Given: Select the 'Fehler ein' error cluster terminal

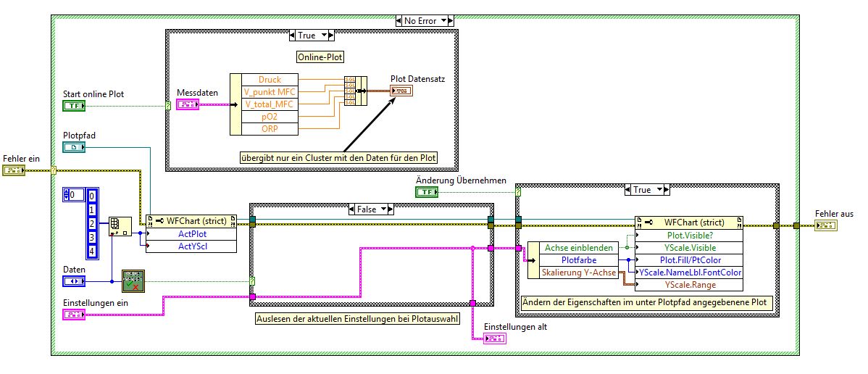Looking at the screenshot, I should (14, 170).
